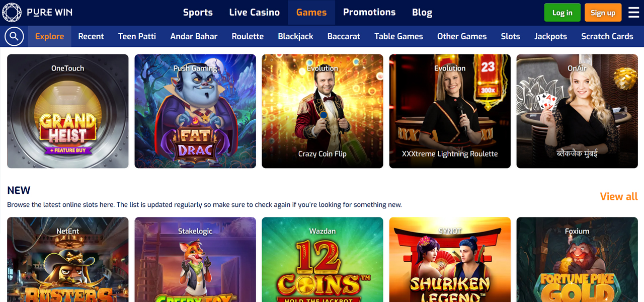Go to the Sports section
The height and width of the screenshot is (302, 644).
(x=198, y=13)
